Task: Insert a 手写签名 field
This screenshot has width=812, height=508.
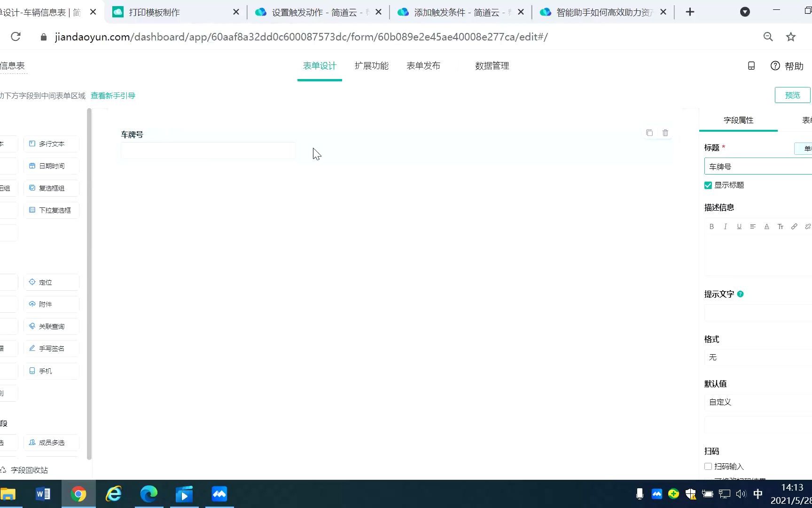Action: (51, 348)
